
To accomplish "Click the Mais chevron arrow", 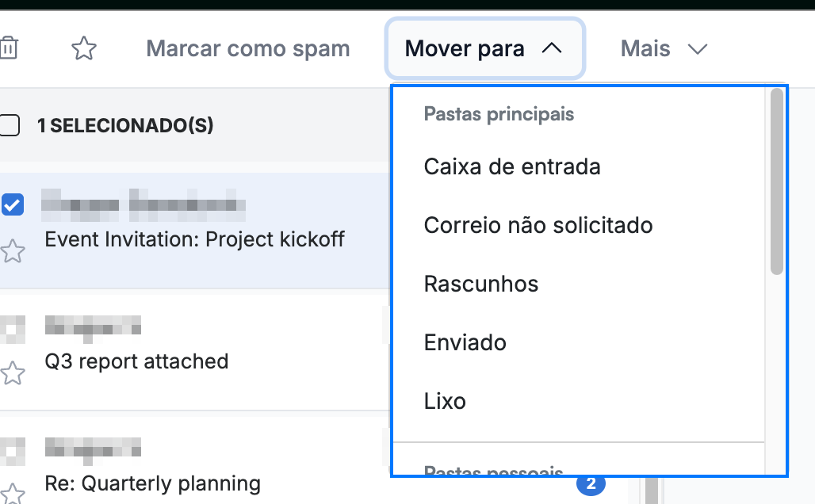I will pyautogui.click(x=698, y=49).
